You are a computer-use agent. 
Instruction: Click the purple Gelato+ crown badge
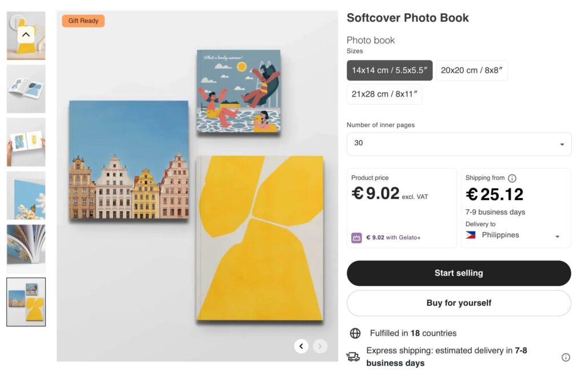pos(356,237)
